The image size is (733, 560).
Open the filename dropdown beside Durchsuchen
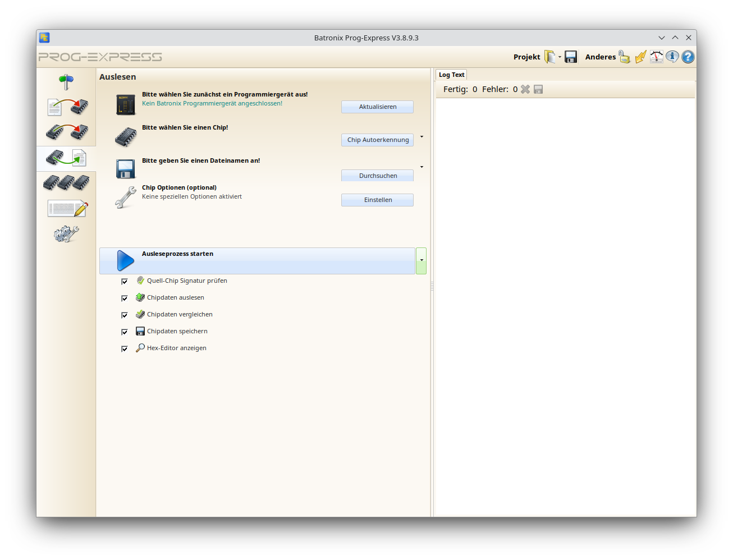click(422, 167)
